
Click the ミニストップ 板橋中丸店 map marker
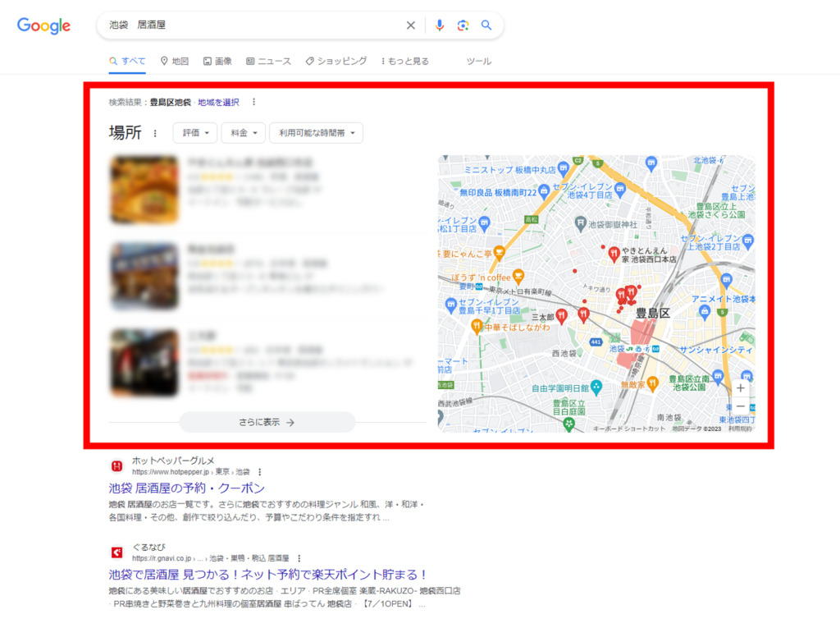[563, 168]
